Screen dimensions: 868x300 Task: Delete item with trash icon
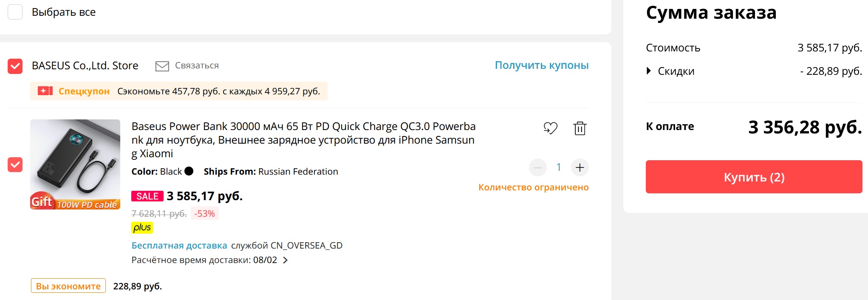coord(580,128)
